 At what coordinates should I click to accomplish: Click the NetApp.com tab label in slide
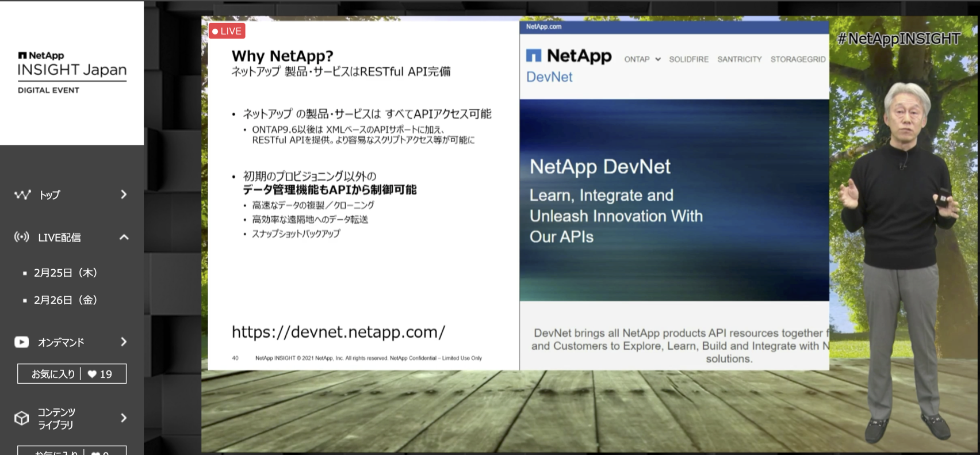(543, 26)
